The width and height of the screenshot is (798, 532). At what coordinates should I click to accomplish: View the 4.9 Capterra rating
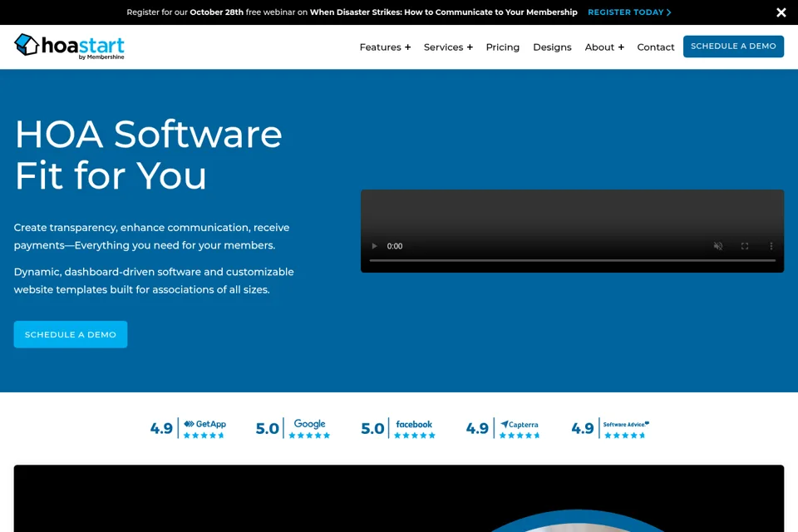coord(503,428)
